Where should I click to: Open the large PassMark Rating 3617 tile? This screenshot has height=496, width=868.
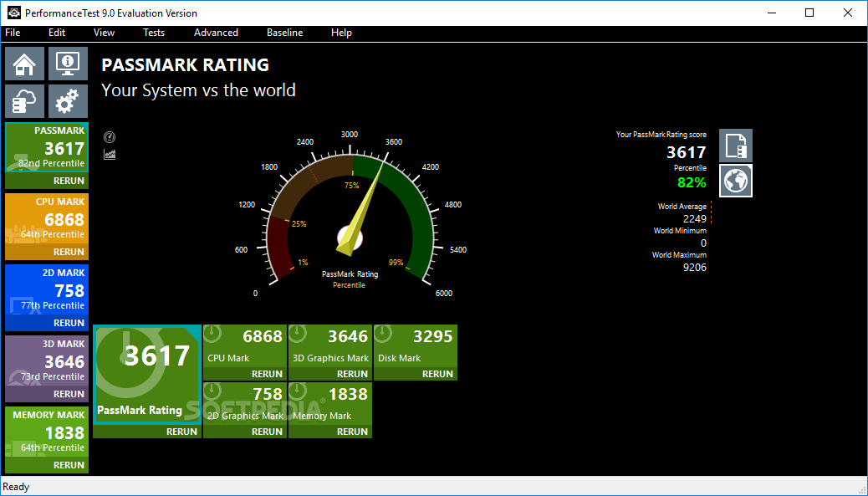pyautogui.click(x=147, y=375)
